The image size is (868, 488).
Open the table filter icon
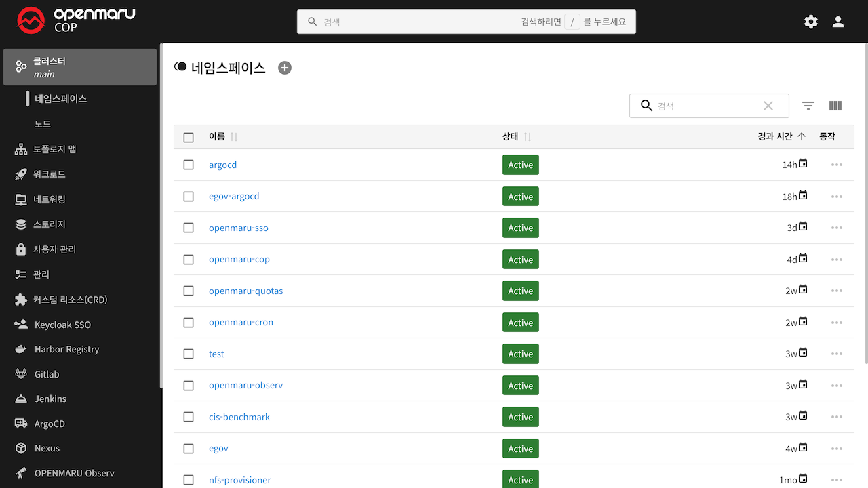point(808,106)
